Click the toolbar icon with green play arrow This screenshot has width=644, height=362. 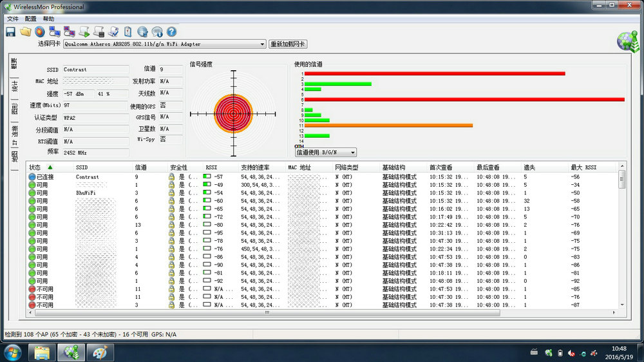click(x=84, y=31)
